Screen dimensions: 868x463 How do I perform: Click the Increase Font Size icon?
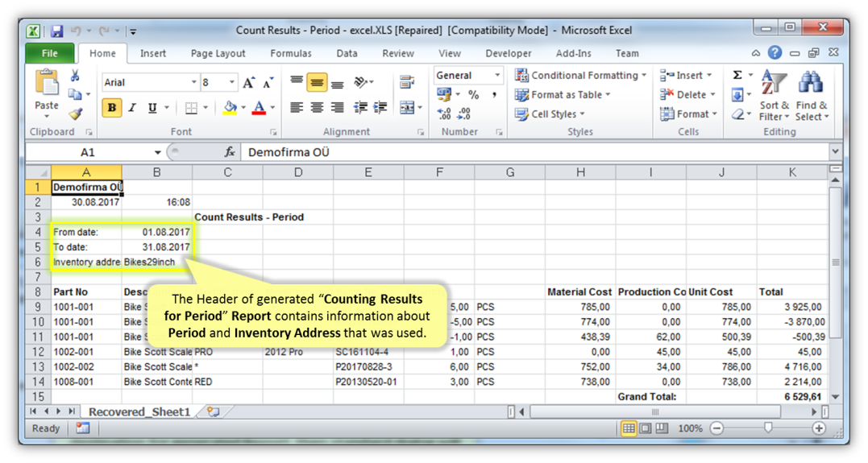coord(248,83)
